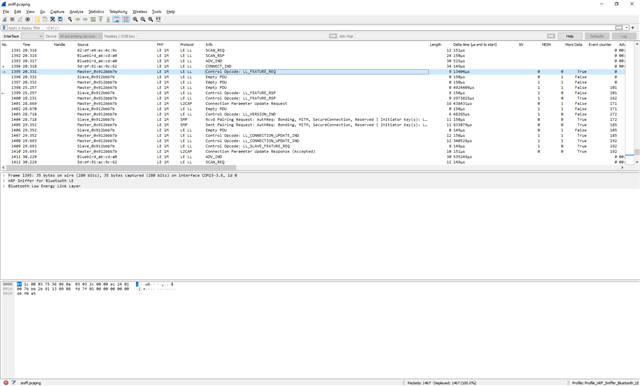The image size is (640, 386).
Task: Reload this capture file
Action: tap(60, 19)
